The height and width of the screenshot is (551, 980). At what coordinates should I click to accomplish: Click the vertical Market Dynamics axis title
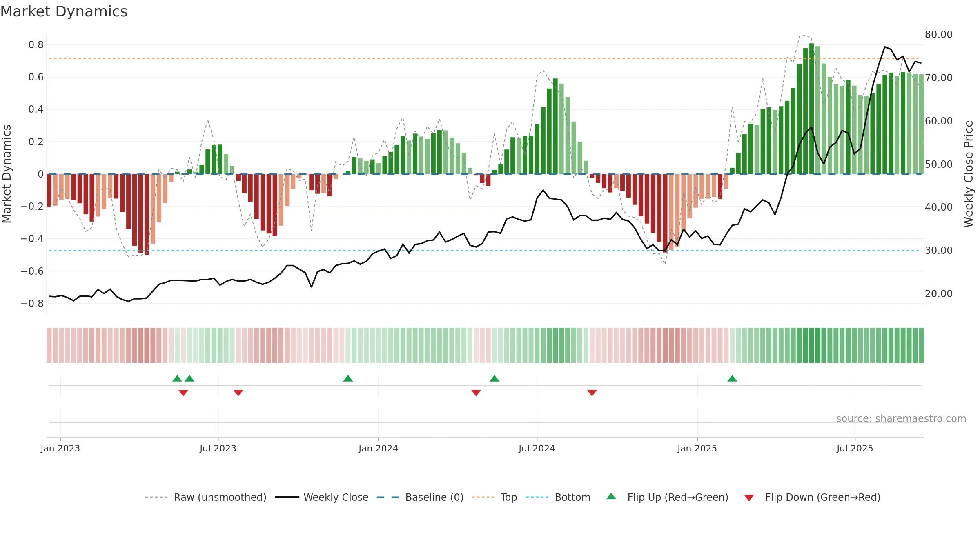7,174
